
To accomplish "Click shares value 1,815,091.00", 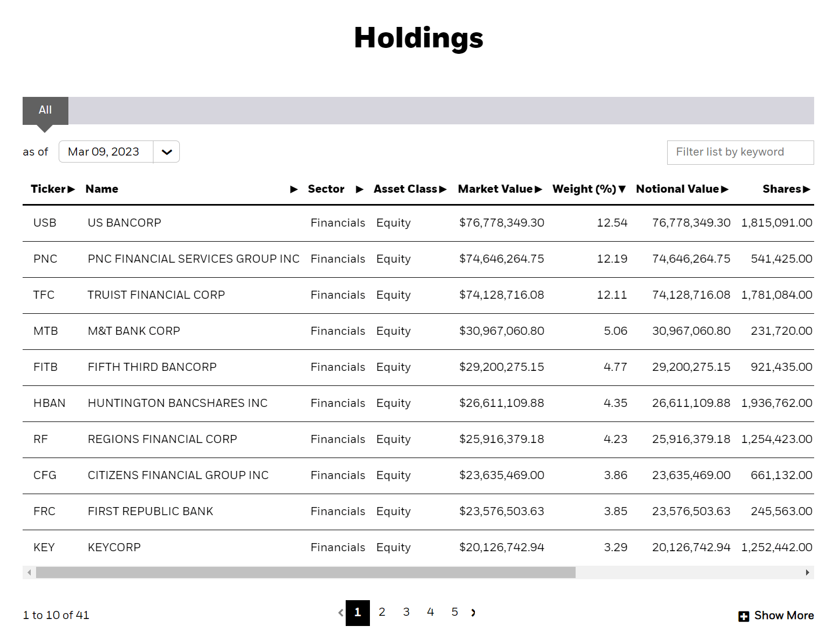I will [777, 223].
